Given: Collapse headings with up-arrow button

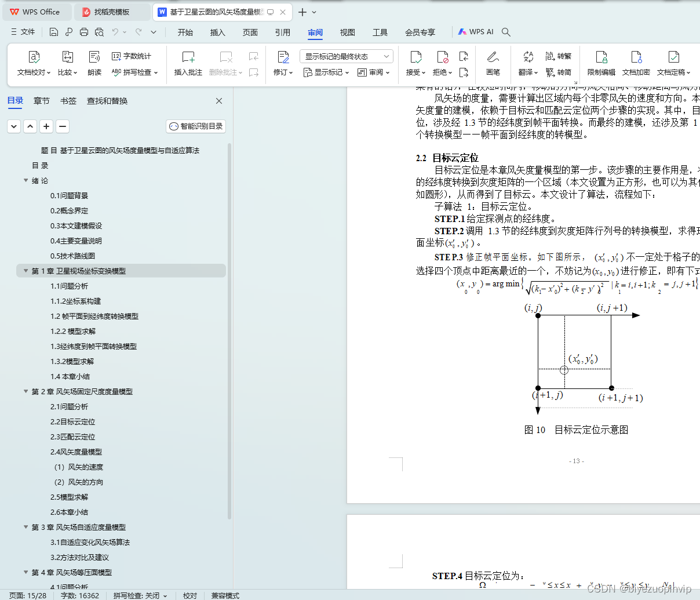Looking at the screenshot, I should [30, 126].
